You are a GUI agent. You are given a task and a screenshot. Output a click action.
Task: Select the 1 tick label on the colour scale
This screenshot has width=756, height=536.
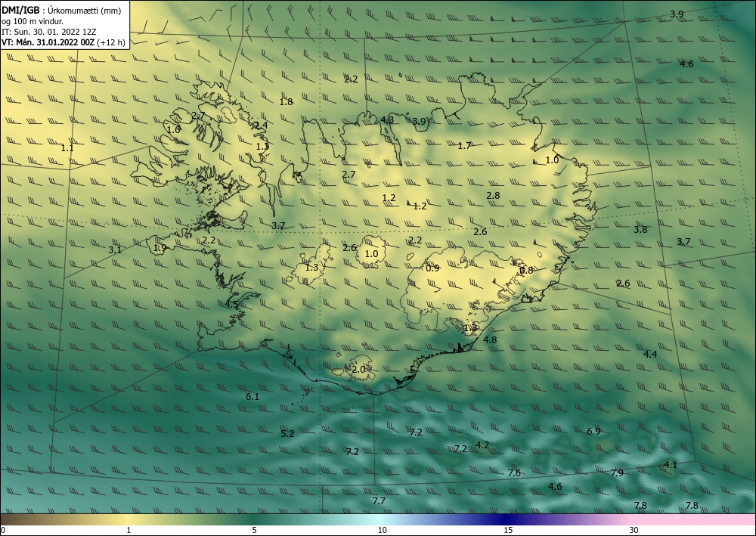pyautogui.click(x=129, y=530)
